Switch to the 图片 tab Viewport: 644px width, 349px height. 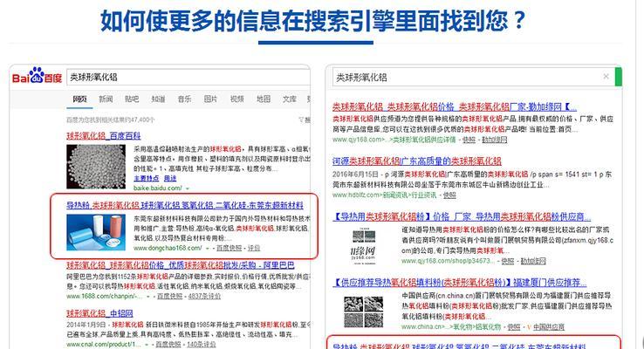pos(210,99)
